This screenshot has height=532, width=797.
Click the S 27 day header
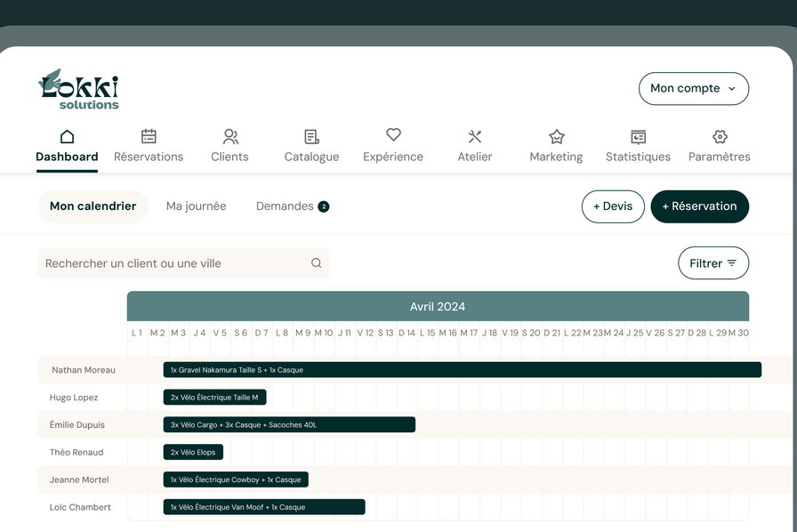pos(677,333)
